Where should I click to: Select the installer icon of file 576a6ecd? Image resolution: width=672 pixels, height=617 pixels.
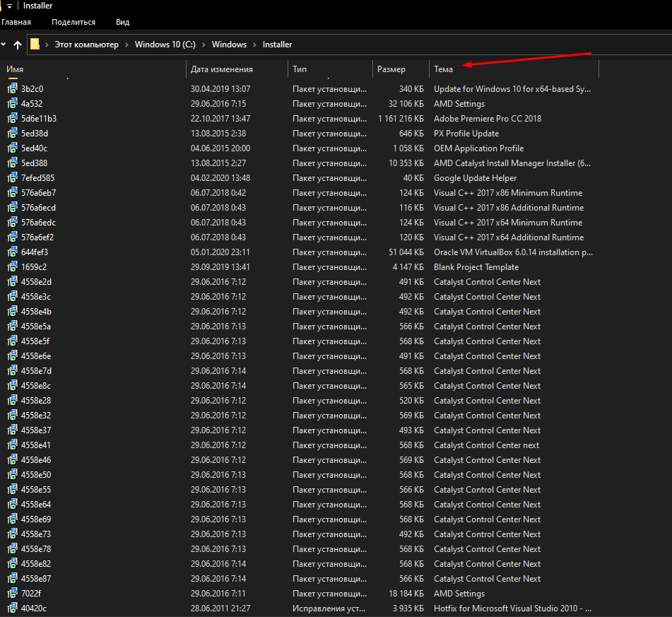[13, 207]
